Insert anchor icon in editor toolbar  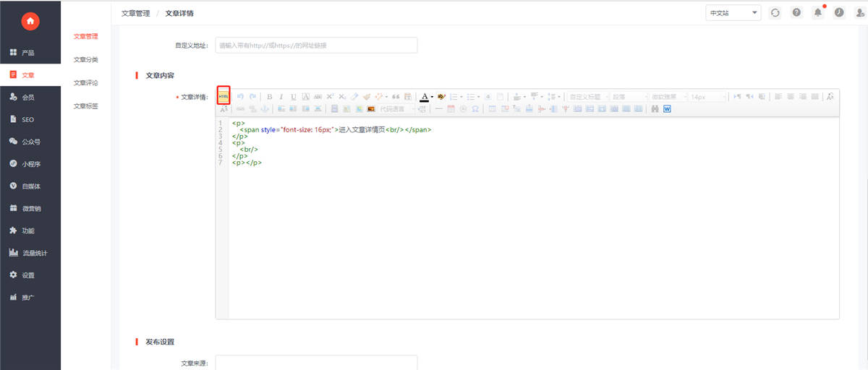264,108
